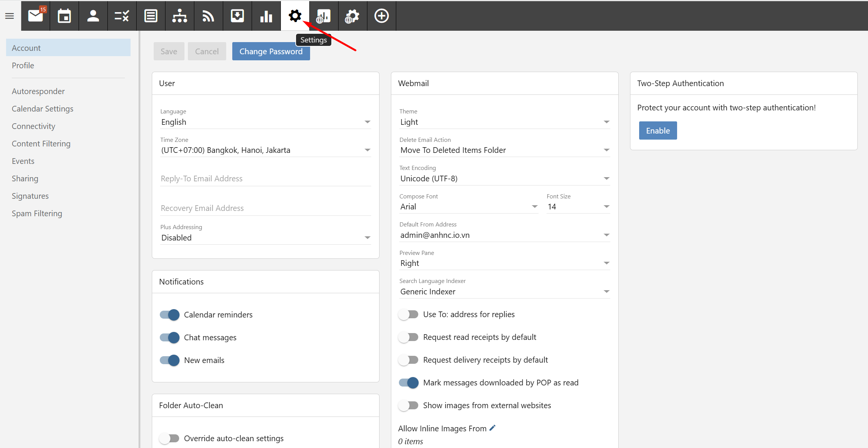This screenshot has width=868, height=448.
Task: Open the Notes icon
Action: [151, 16]
